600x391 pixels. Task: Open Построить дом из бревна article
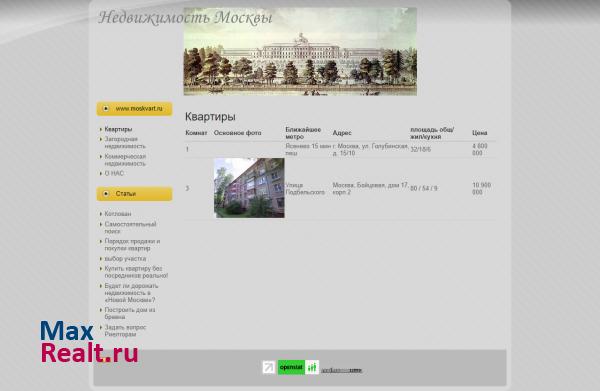(x=130, y=313)
